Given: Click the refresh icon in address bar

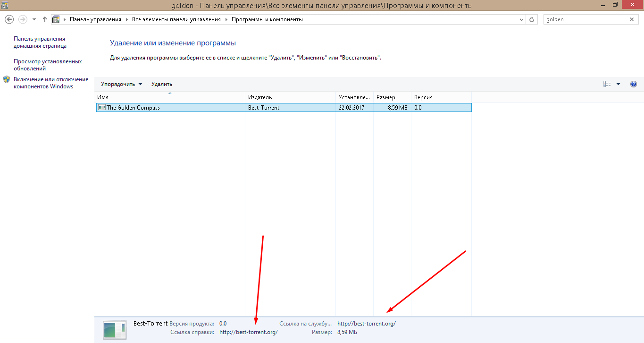Looking at the screenshot, I should [532, 19].
